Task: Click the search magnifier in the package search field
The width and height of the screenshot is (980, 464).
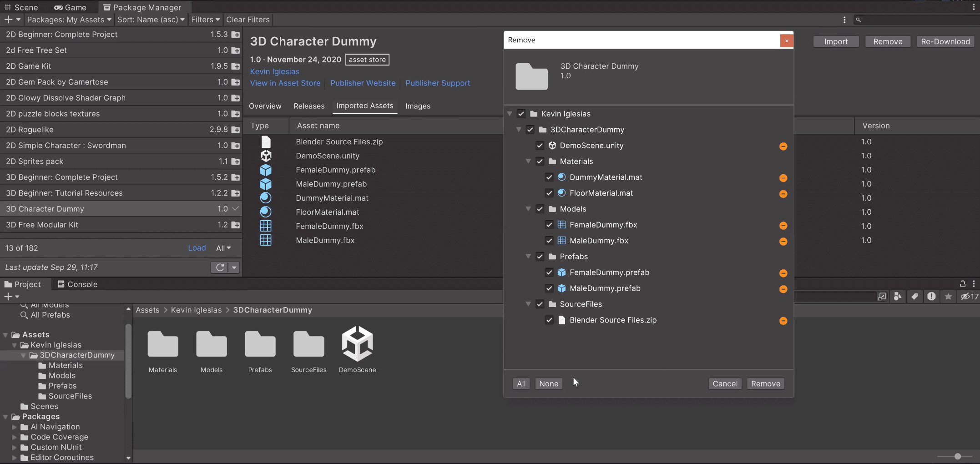Action: (x=858, y=20)
